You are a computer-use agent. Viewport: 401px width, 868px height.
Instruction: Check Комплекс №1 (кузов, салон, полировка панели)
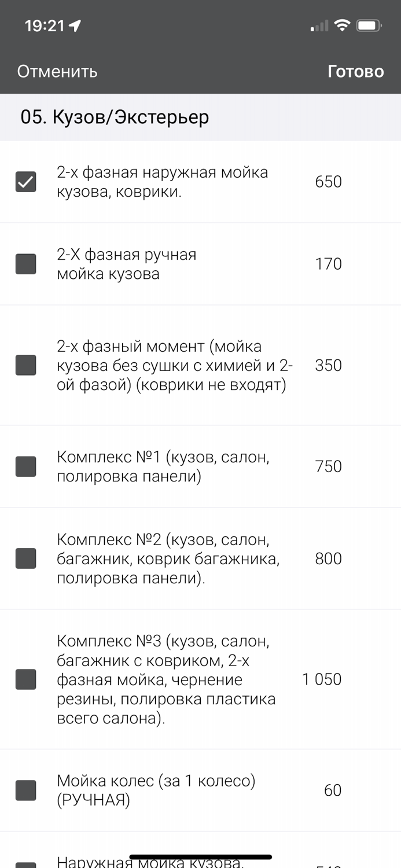coord(25,466)
